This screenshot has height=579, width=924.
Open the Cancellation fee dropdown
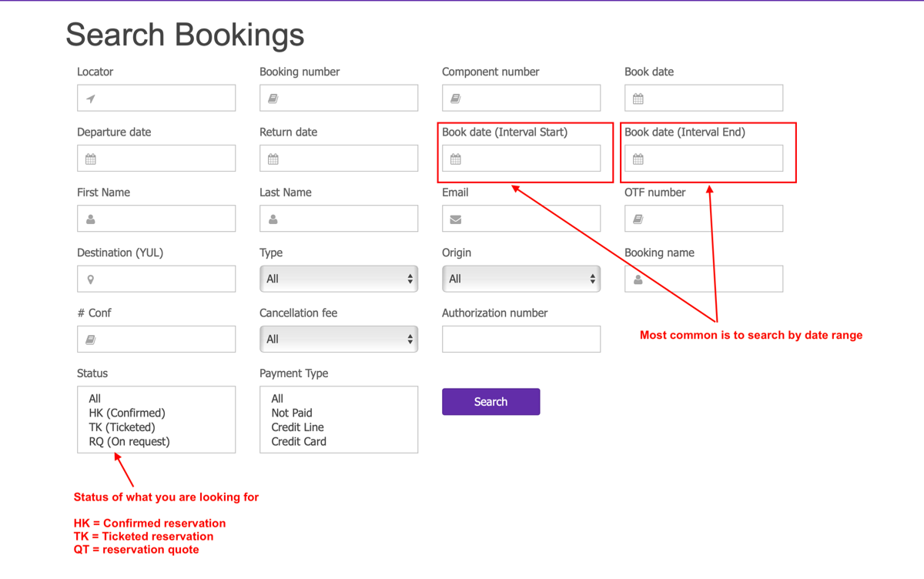point(339,339)
